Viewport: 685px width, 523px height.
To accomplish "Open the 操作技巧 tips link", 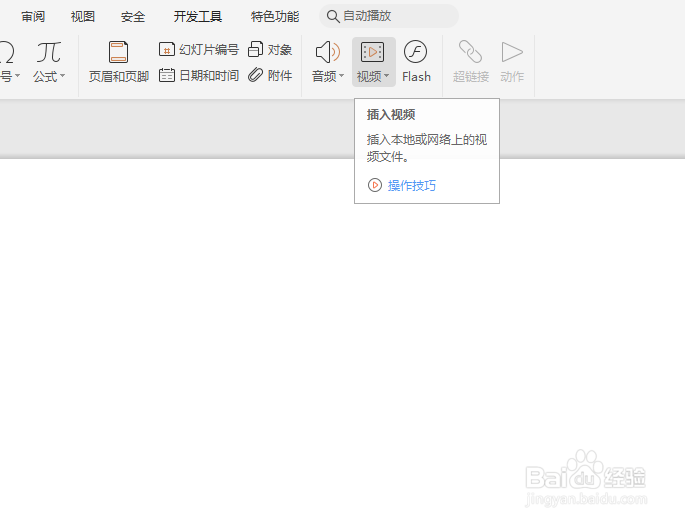I will [x=412, y=185].
